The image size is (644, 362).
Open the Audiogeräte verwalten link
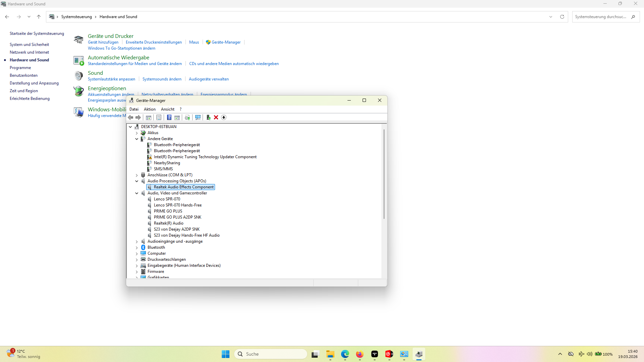tap(209, 79)
